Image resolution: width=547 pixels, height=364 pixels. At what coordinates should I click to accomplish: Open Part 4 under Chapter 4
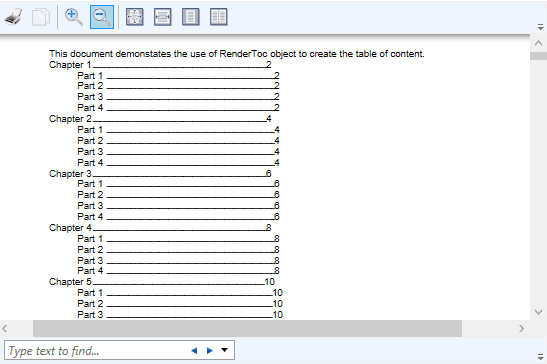pos(178,270)
